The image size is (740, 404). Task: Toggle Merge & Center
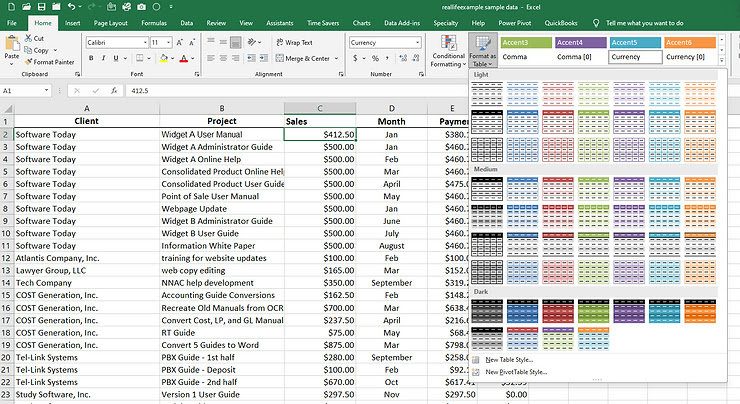pos(303,58)
